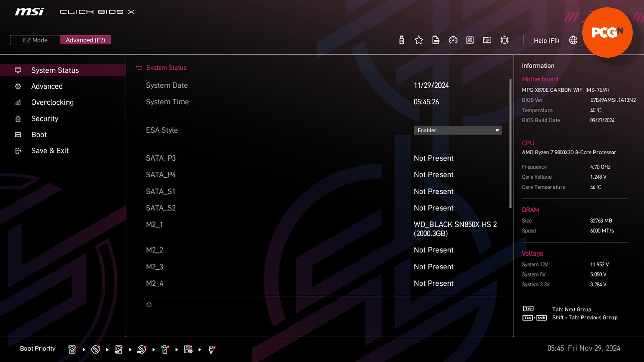Screen dimensions: 644x362
Task: Click the padlock icon beside Security
Action: click(18, 119)
